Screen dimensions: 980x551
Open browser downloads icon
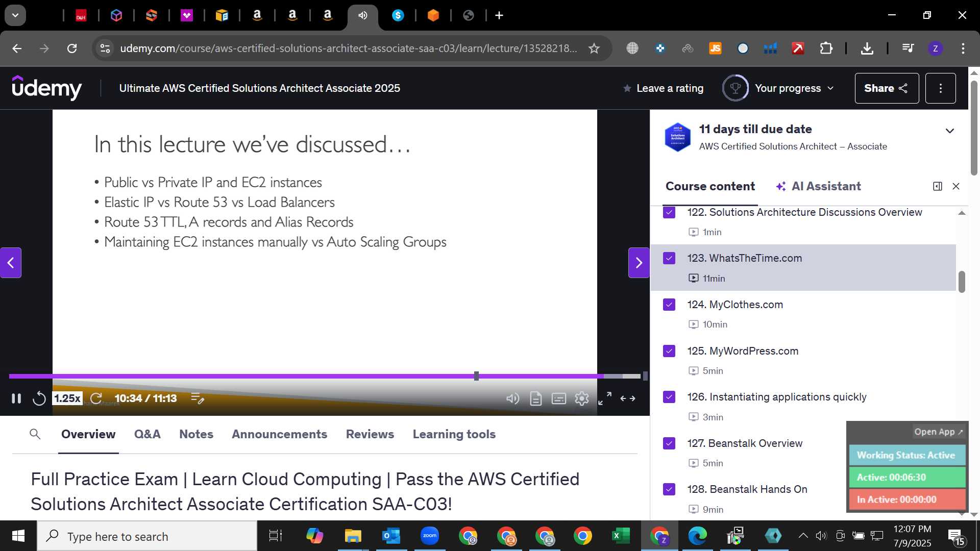click(x=867, y=48)
